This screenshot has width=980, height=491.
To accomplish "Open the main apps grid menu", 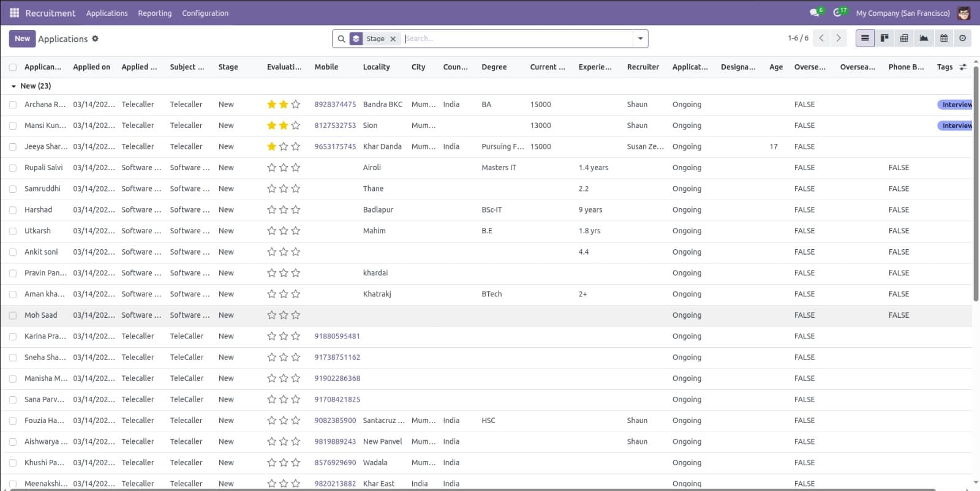I will click(14, 13).
